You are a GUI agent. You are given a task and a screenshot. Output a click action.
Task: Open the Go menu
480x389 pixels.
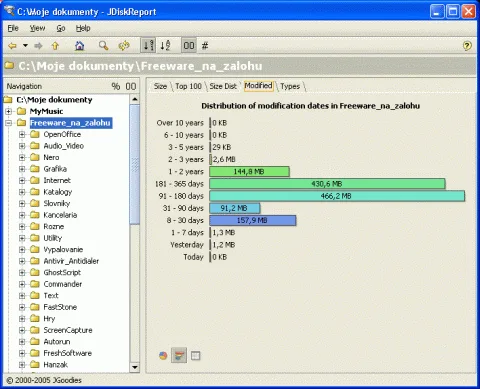coord(61,28)
